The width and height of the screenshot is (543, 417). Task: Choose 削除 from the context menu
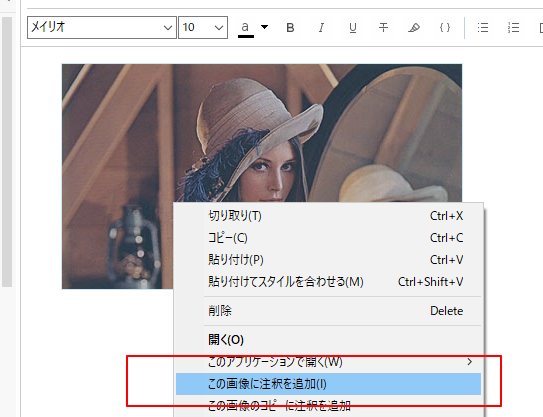click(x=328, y=311)
